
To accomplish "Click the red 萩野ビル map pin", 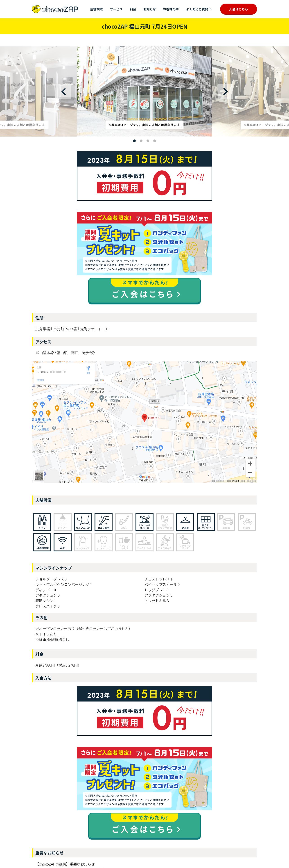I will pos(144,418).
